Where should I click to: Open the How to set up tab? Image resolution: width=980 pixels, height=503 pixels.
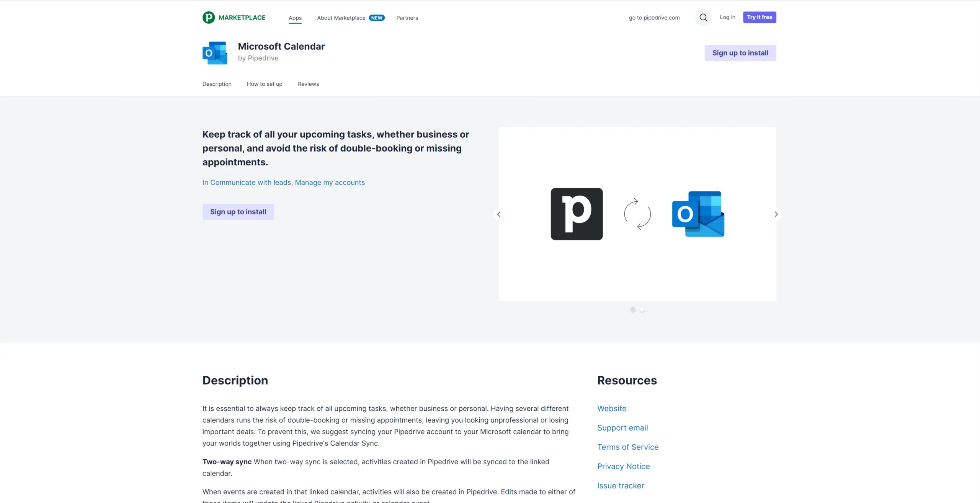tap(265, 84)
